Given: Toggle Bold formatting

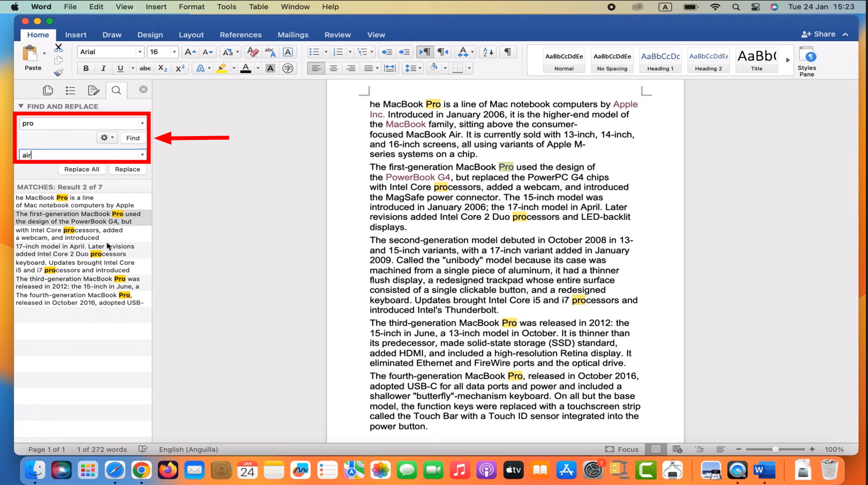Looking at the screenshot, I should pos(86,68).
